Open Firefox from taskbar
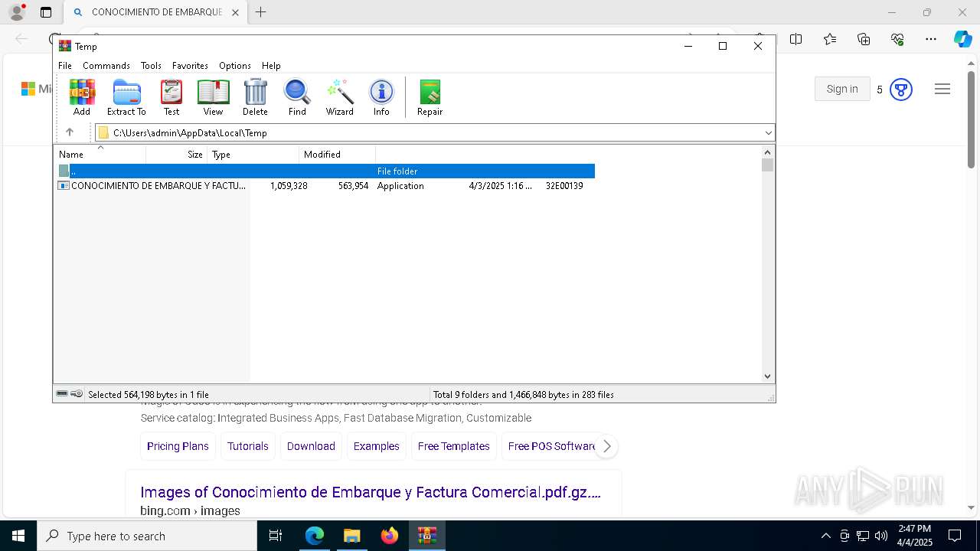980x551 pixels. point(390,536)
